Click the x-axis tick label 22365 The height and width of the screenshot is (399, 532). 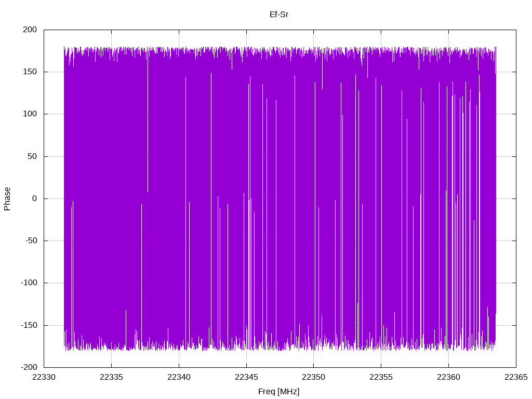516,377
